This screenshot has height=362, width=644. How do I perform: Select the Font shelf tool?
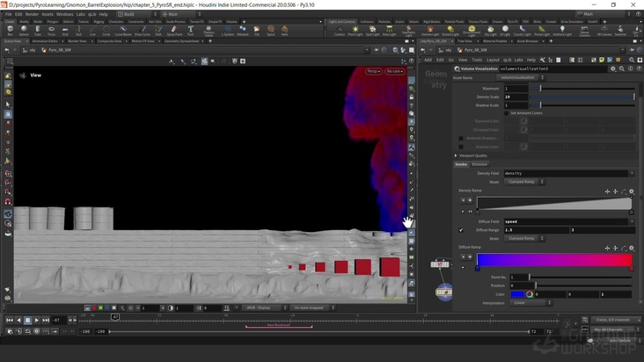pyautogui.click(x=191, y=31)
